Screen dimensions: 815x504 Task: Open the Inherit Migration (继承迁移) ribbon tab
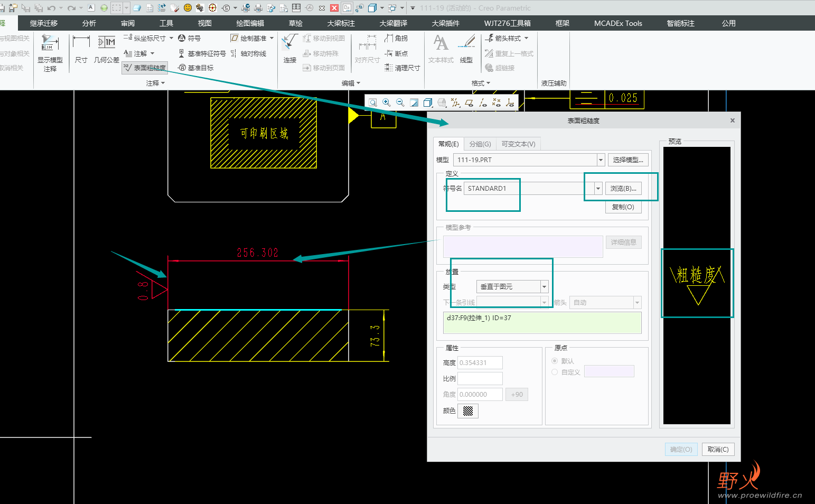click(x=44, y=23)
